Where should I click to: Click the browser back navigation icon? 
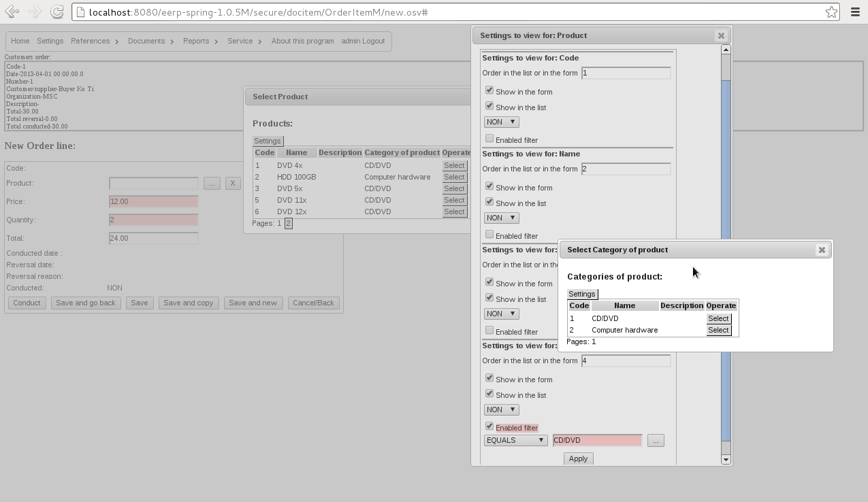[x=10, y=12]
